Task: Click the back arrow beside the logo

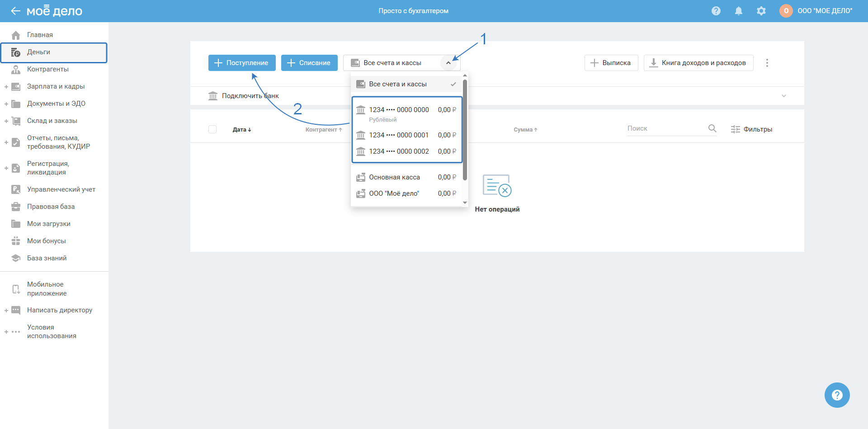Action: [x=16, y=11]
